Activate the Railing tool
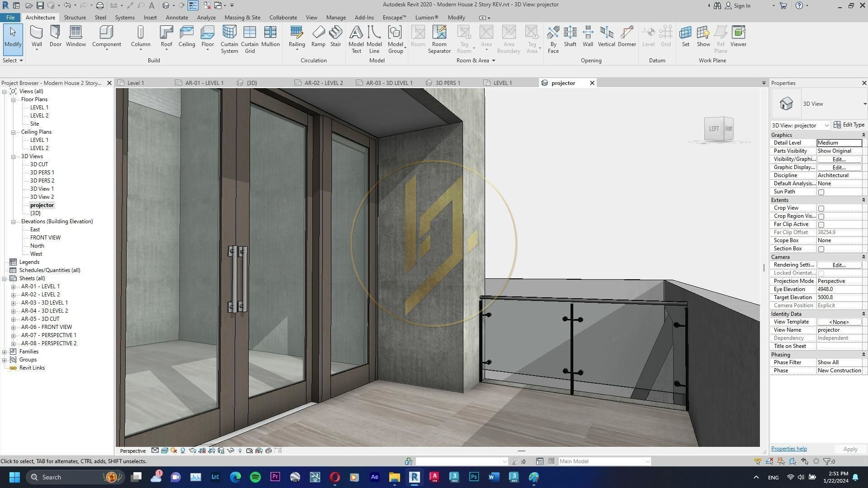Screen dimensions: 868x488 pos(297,37)
